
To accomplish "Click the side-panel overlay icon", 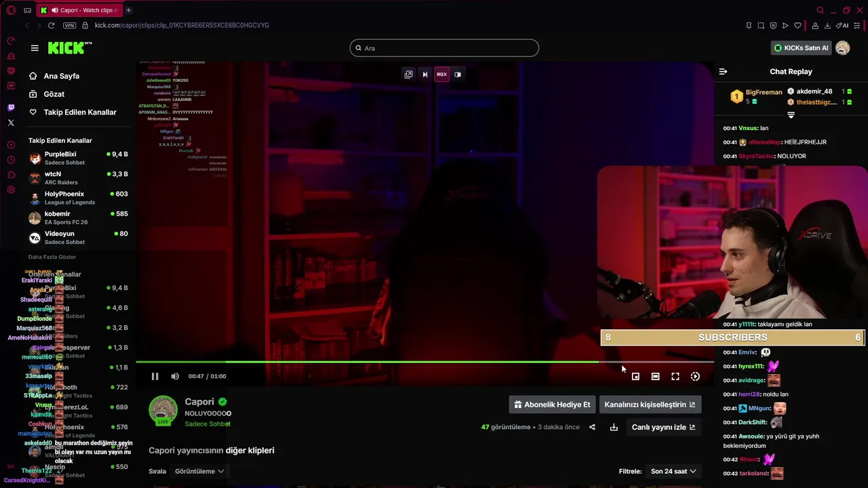I will (x=458, y=75).
